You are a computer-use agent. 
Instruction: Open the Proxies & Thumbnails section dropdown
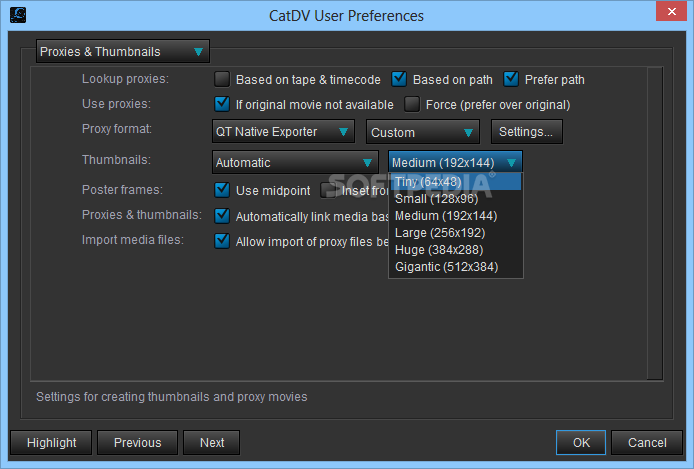(123, 51)
